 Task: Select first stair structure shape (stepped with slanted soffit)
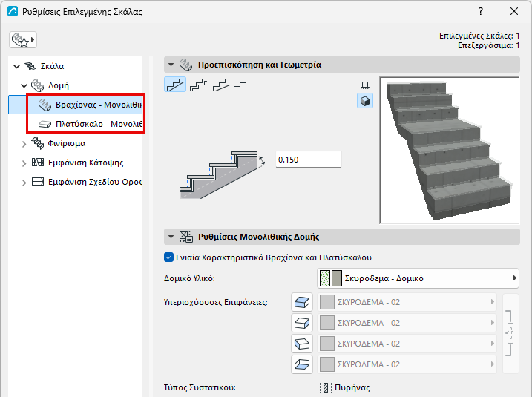tap(175, 85)
